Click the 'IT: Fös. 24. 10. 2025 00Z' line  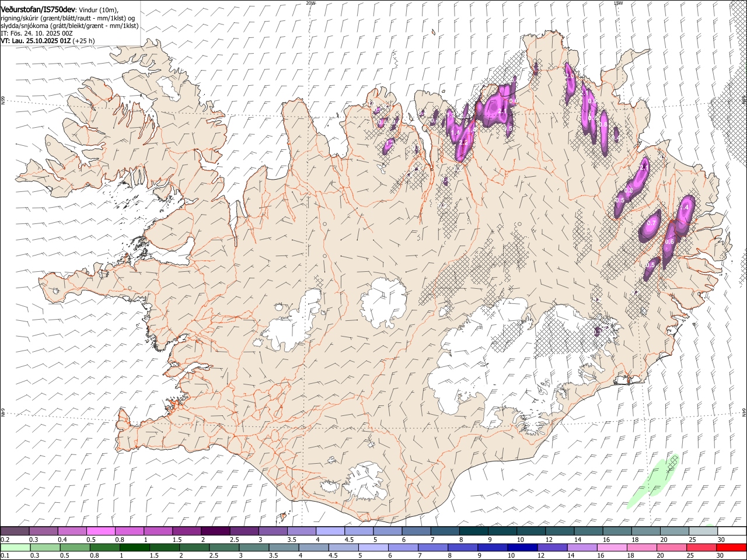(37, 33)
